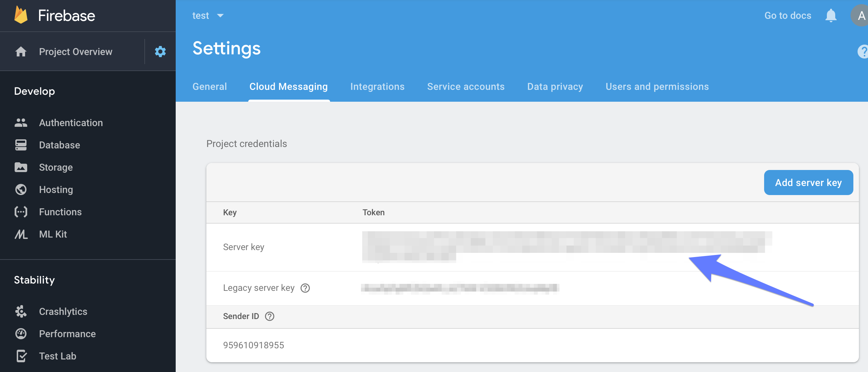Open project settings gear icon
868x372 pixels.
pyautogui.click(x=160, y=52)
